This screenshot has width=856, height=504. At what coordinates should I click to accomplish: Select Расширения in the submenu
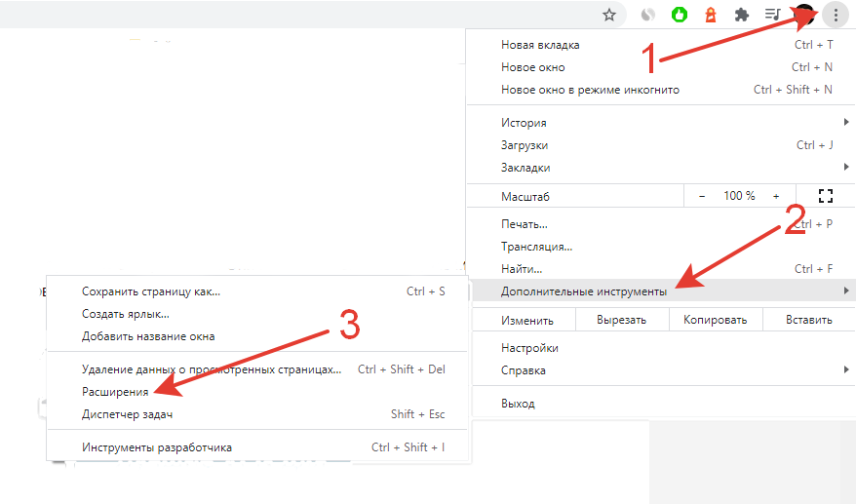pyautogui.click(x=115, y=392)
